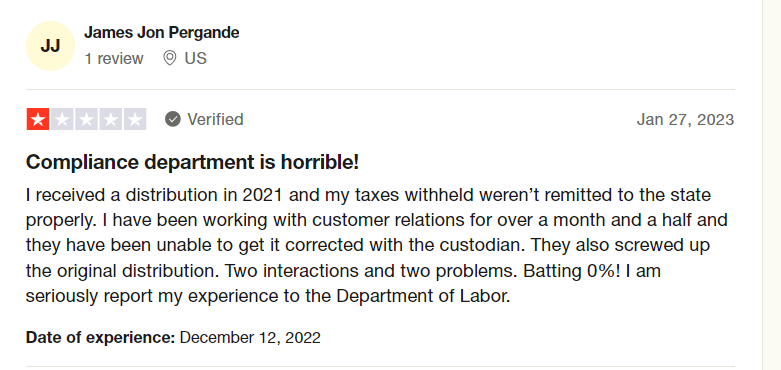Click the fourth gray star

pos(111,120)
